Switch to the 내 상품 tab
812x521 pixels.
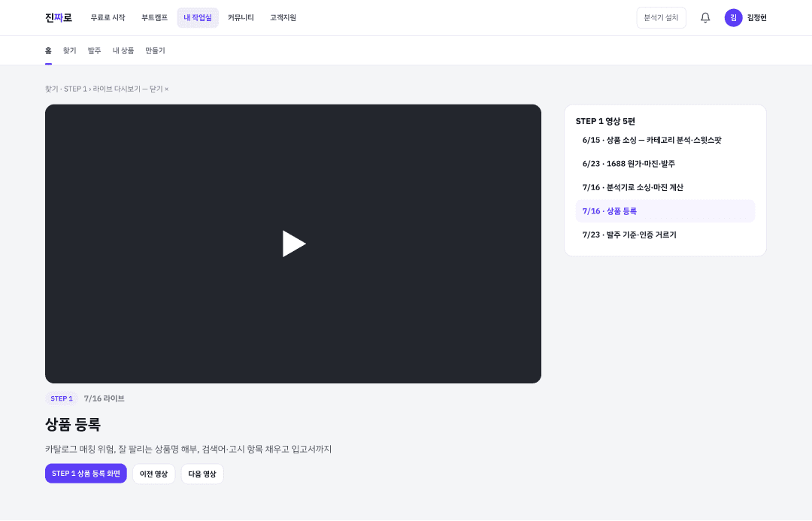[123, 51]
